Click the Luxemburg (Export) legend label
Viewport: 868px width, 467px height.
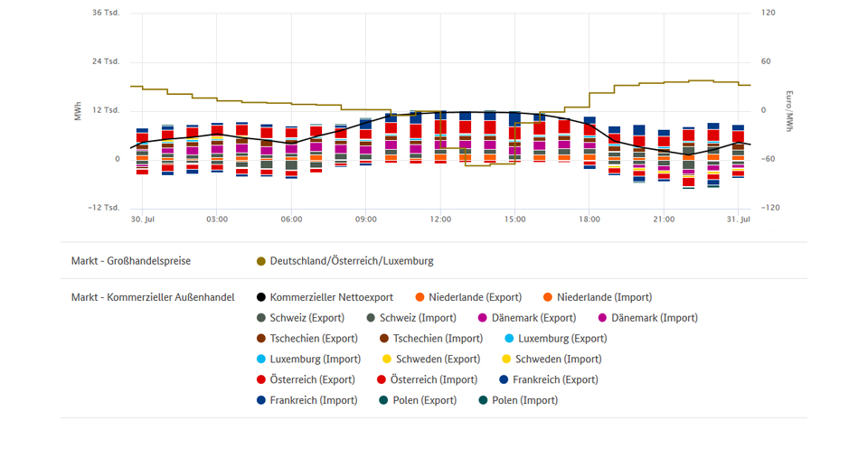[x=562, y=339]
